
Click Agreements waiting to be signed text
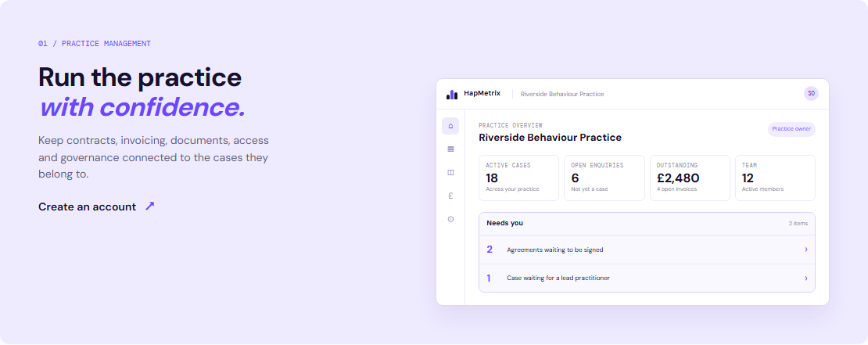coord(554,250)
